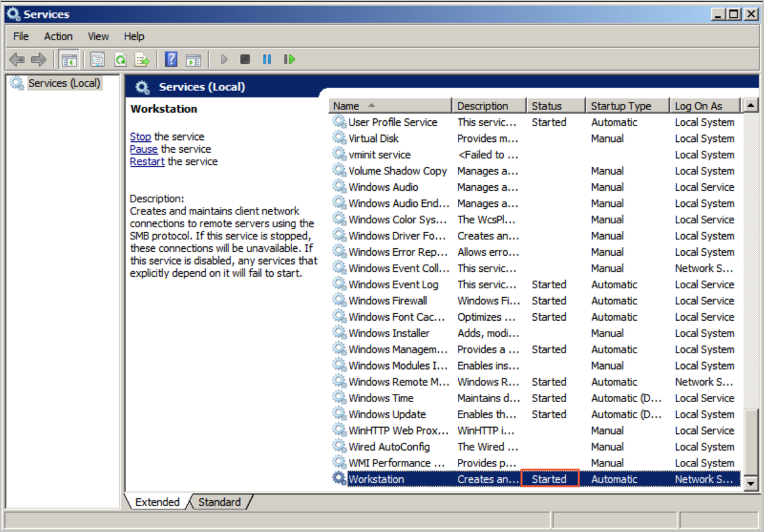
Task: Switch to the Extended tab
Action: pos(157,502)
